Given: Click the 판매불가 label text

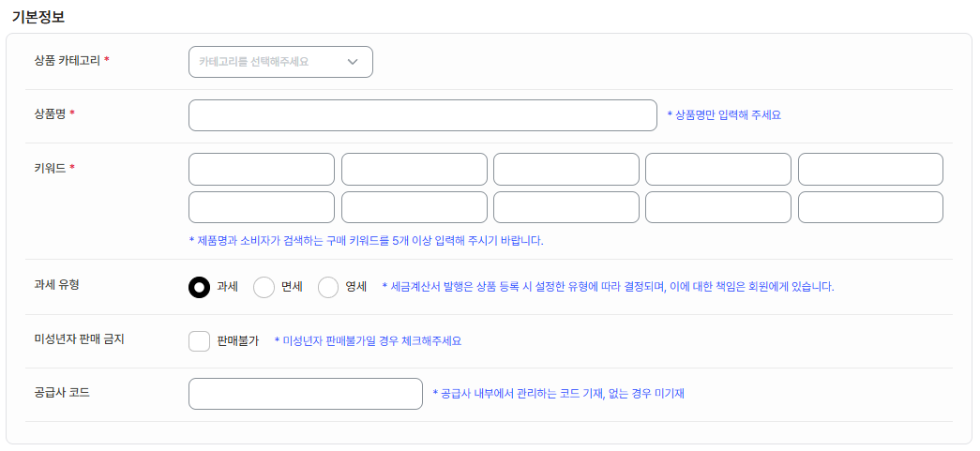Looking at the screenshot, I should [x=238, y=341].
